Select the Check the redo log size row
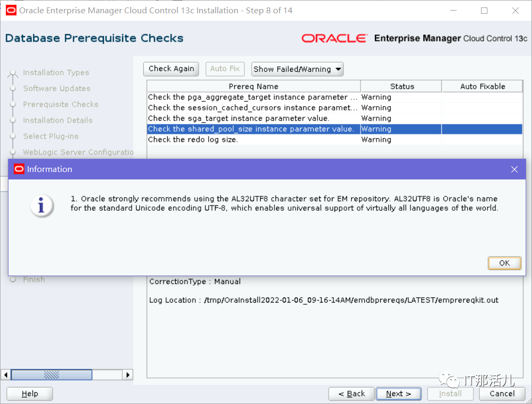Screen dimensions: 532x404 pyautogui.click(x=334, y=140)
